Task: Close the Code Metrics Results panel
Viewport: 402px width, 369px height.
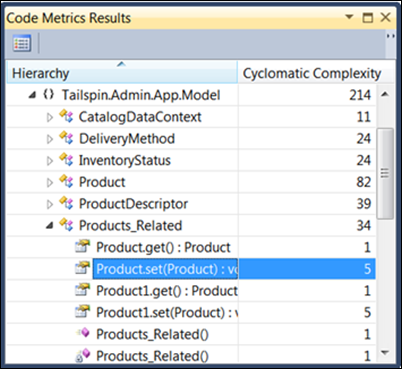Action: coord(386,17)
